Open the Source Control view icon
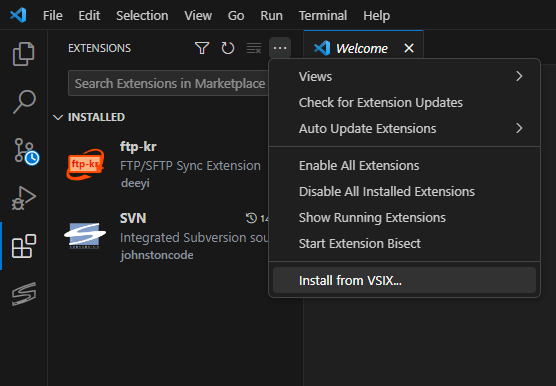The image size is (556, 386). pos(26,151)
